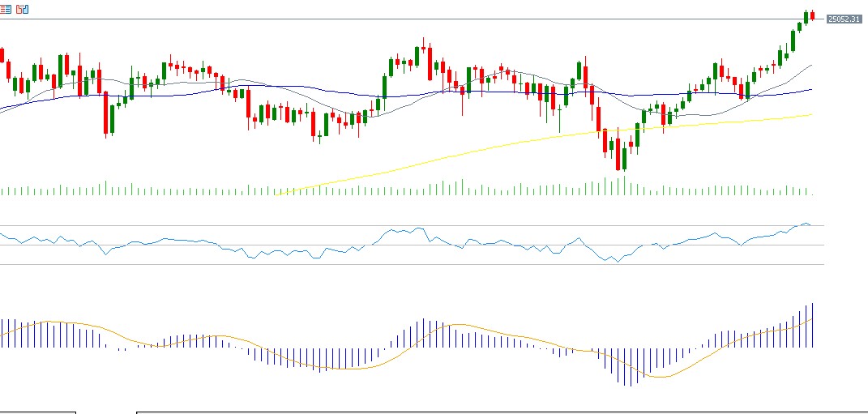
Task: Click the lowest dip of the RSI line
Action: (x=616, y=262)
